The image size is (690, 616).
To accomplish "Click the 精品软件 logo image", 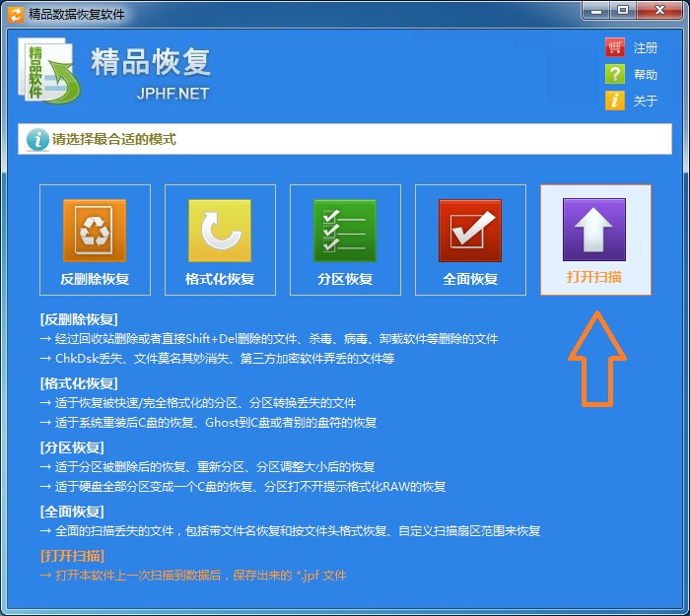I will (49, 71).
